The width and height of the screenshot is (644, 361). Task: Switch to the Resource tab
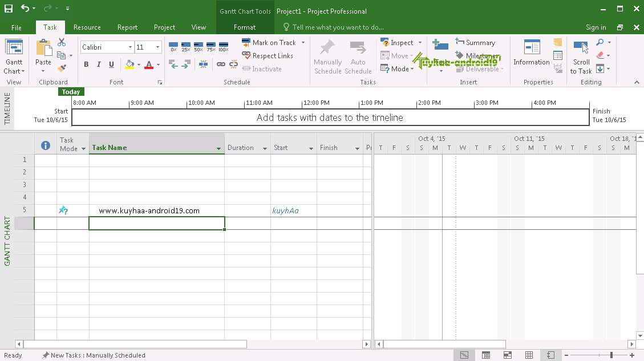87,27
